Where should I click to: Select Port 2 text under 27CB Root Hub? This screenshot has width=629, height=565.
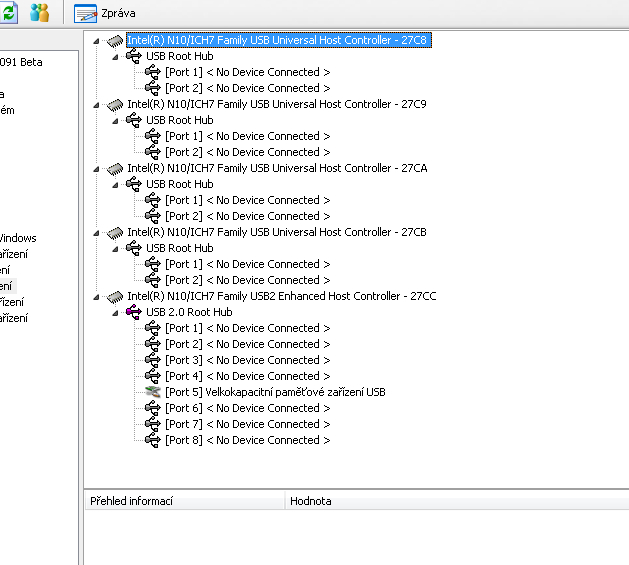click(248, 280)
